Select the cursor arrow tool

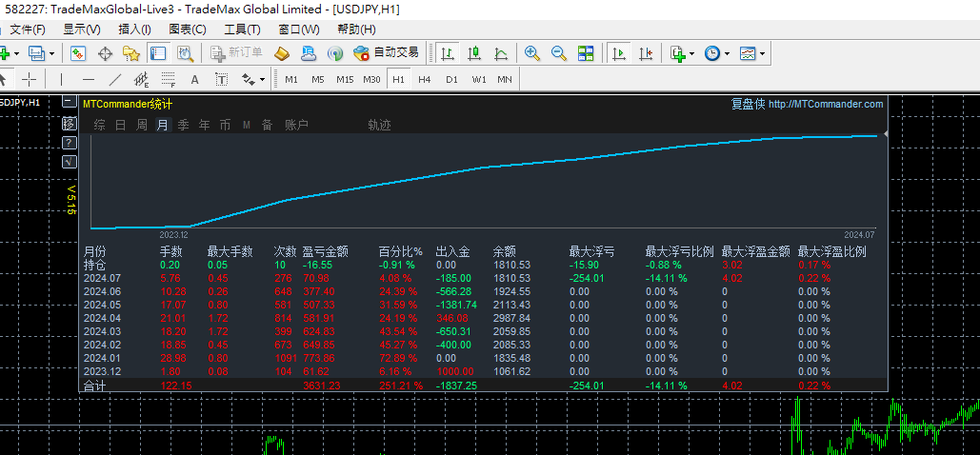tap(3, 79)
